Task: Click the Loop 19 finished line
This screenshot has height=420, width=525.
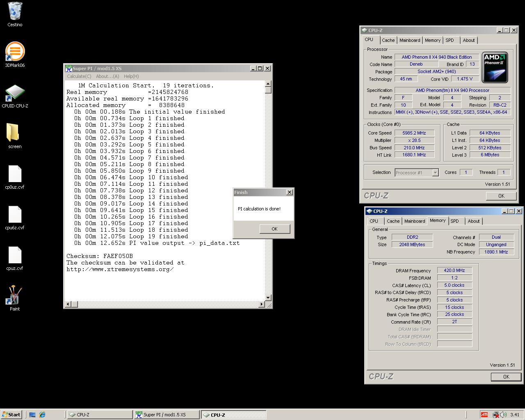Action: coord(131,236)
